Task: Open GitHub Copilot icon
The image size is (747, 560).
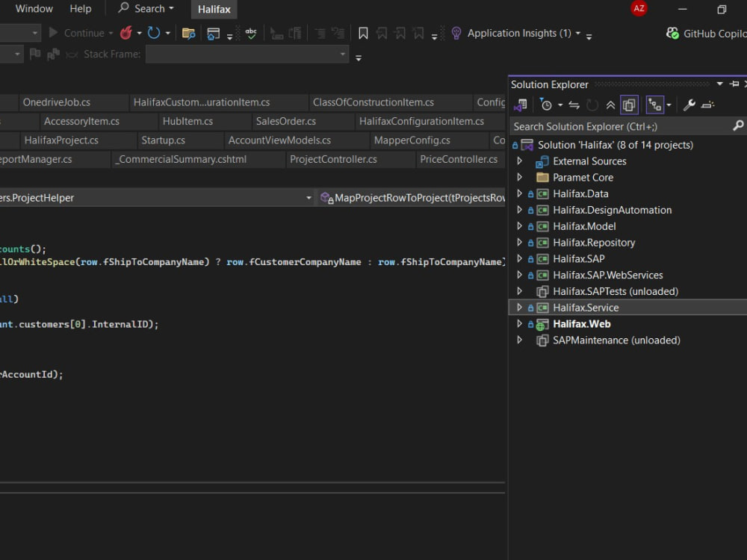Action: click(673, 34)
